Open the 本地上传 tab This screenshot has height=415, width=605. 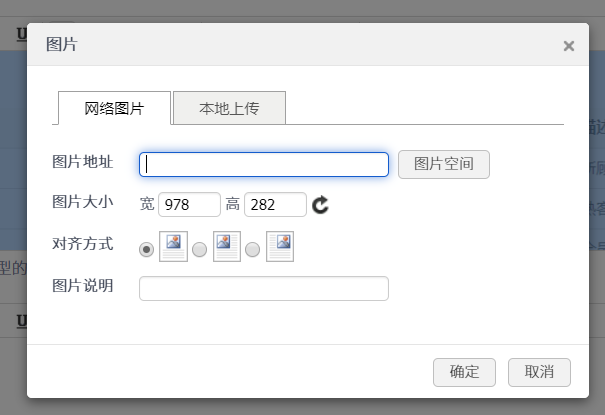point(229,108)
